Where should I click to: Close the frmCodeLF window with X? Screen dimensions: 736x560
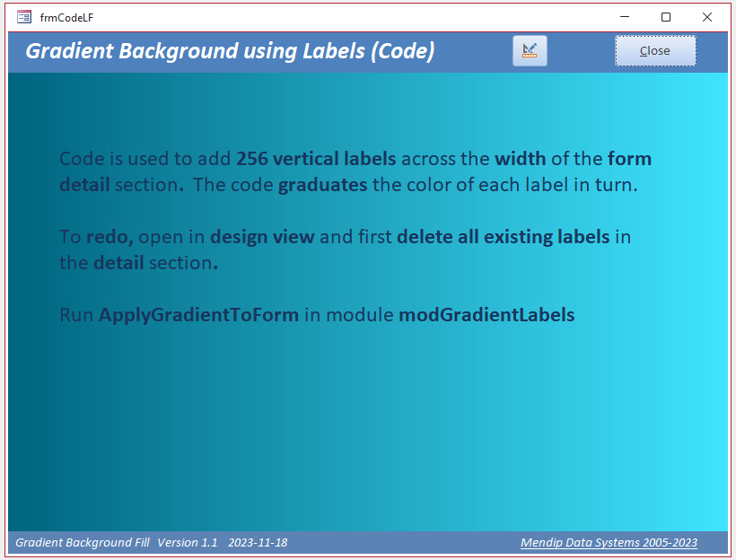707,17
